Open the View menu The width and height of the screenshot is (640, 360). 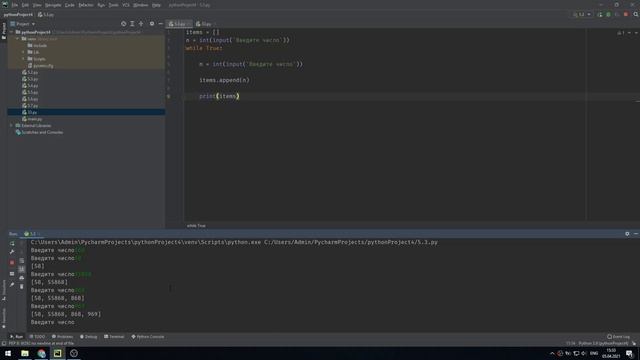coord(37,5)
